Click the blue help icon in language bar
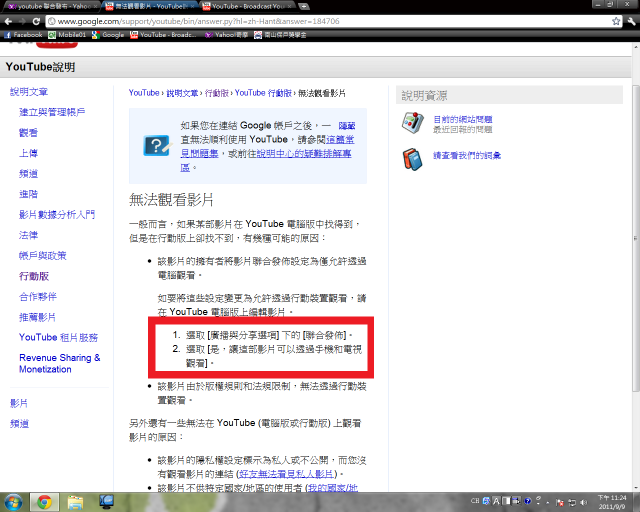The height and width of the screenshot is (512, 640). point(527,501)
